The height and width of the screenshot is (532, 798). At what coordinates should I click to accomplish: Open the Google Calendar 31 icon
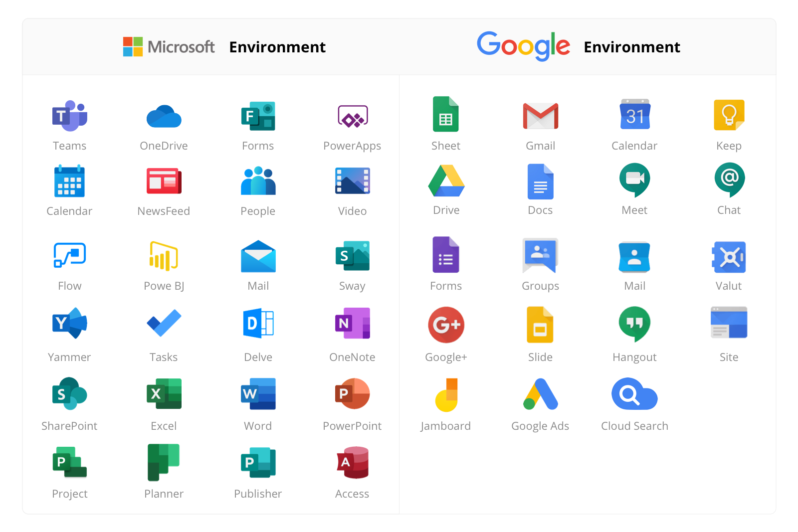pos(635,115)
